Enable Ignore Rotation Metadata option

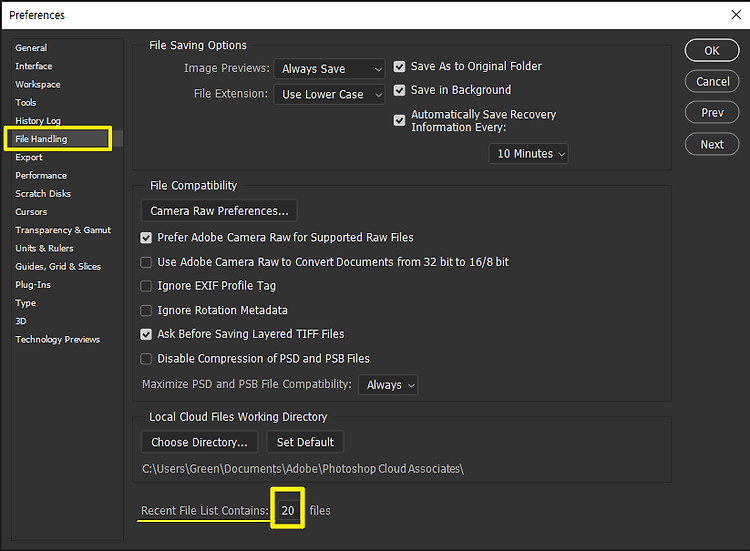(146, 310)
